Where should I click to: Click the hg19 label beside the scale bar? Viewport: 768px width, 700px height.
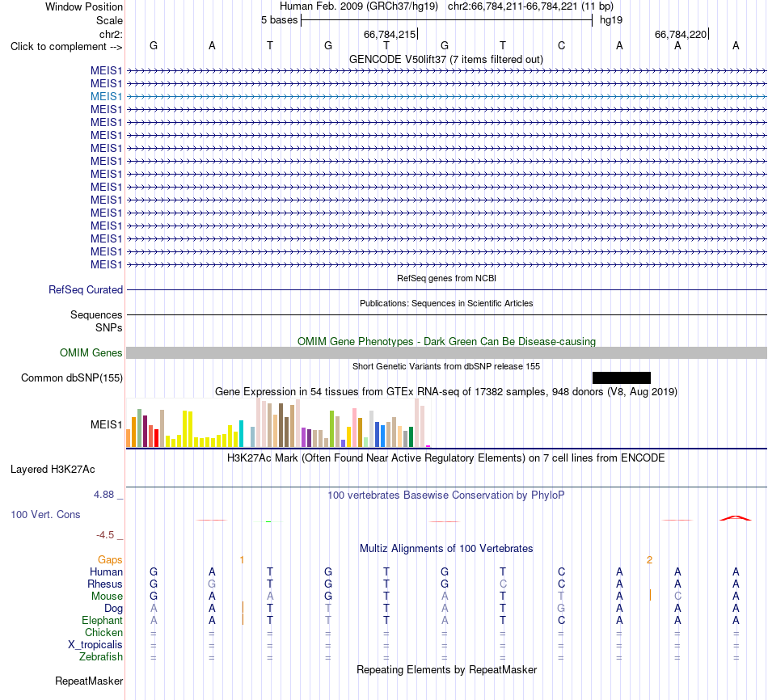611,20
